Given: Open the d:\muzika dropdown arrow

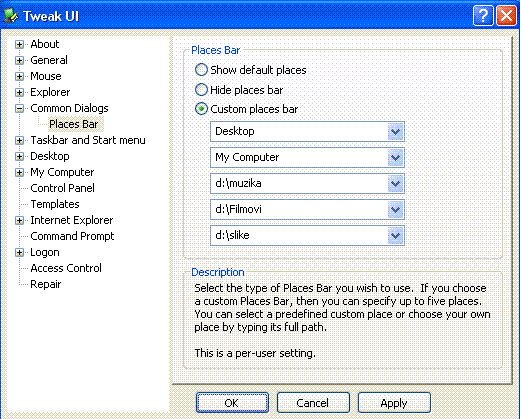Looking at the screenshot, I should point(396,184).
